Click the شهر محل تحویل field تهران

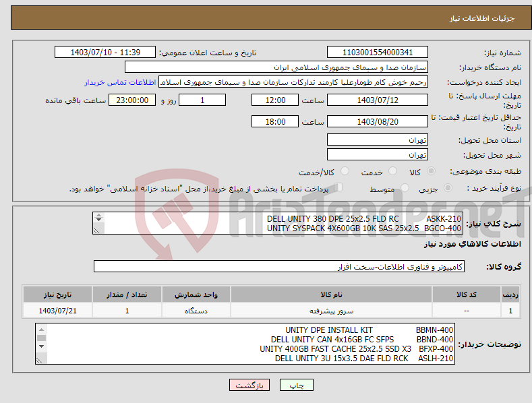pyautogui.click(x=378, y=154)
